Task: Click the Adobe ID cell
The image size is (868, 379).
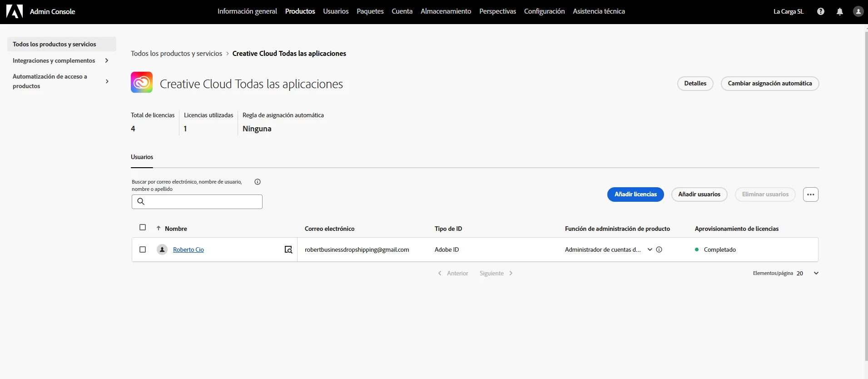Action: pyautogui.click(x=446, y=249)
